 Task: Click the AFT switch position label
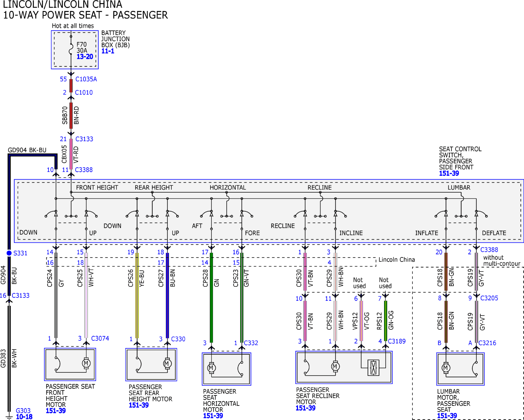[197, 226]
